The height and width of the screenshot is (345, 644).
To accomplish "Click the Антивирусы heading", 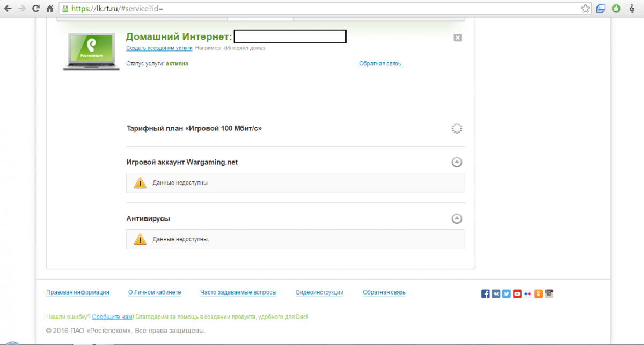I will pos(148,219).
